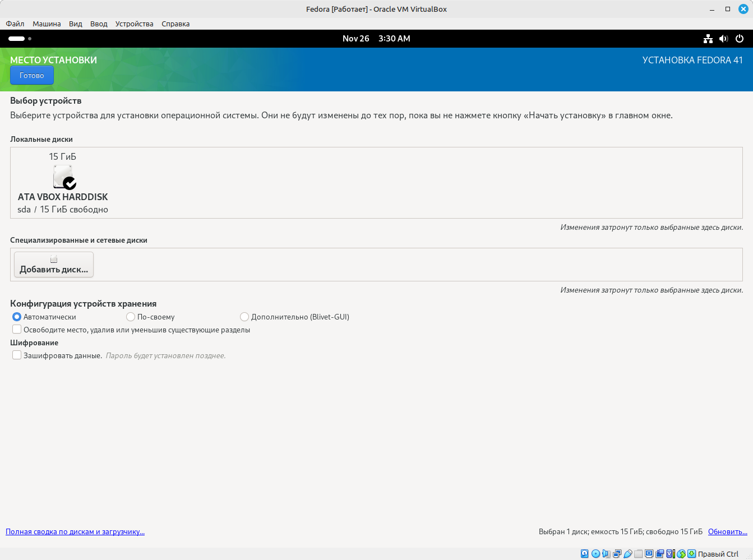This screenshot has width=753, height=560.
Task: Enable the Освободите место checkbox
Action: tap(17, 330)
